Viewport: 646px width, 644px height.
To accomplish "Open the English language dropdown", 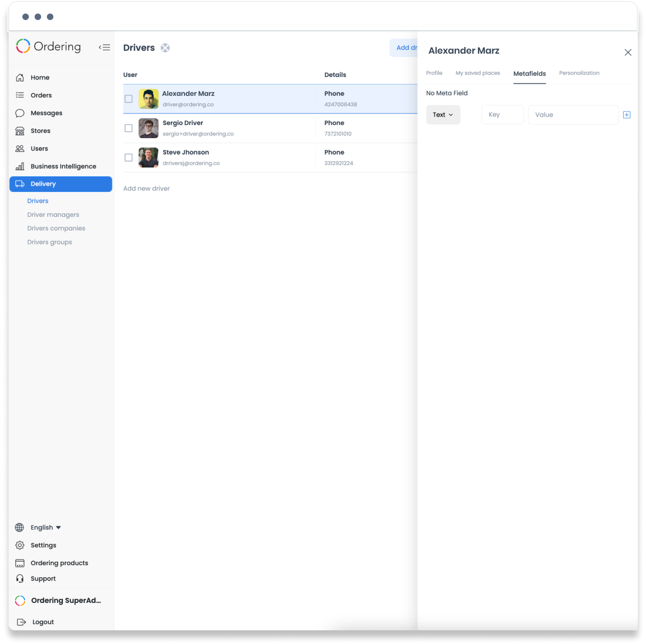I will (46, 527).
